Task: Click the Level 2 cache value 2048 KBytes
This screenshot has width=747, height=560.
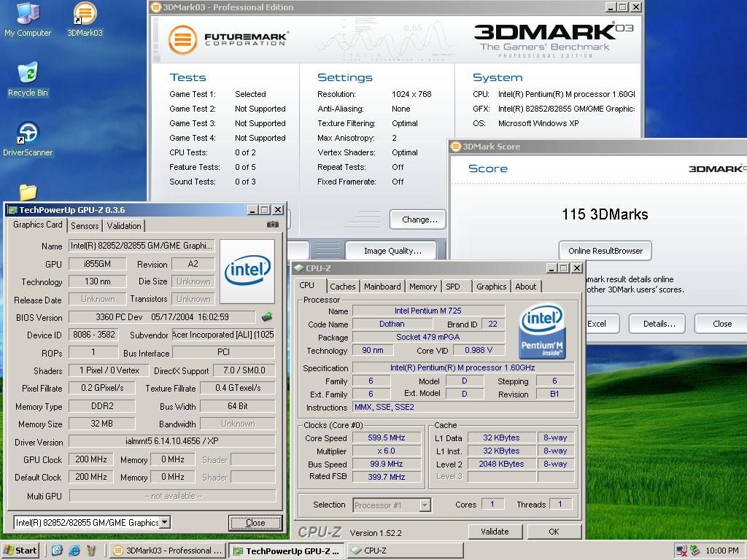Action: coord(501,464)
